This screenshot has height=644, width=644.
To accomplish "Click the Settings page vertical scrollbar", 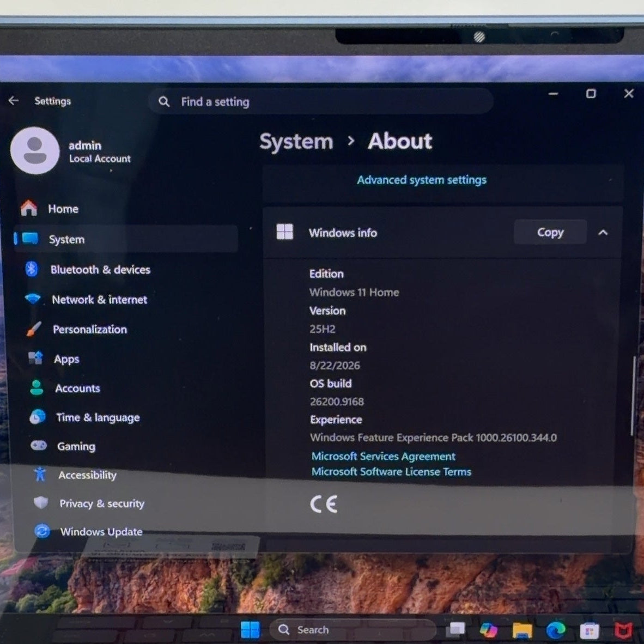I will tap(634, 396).
